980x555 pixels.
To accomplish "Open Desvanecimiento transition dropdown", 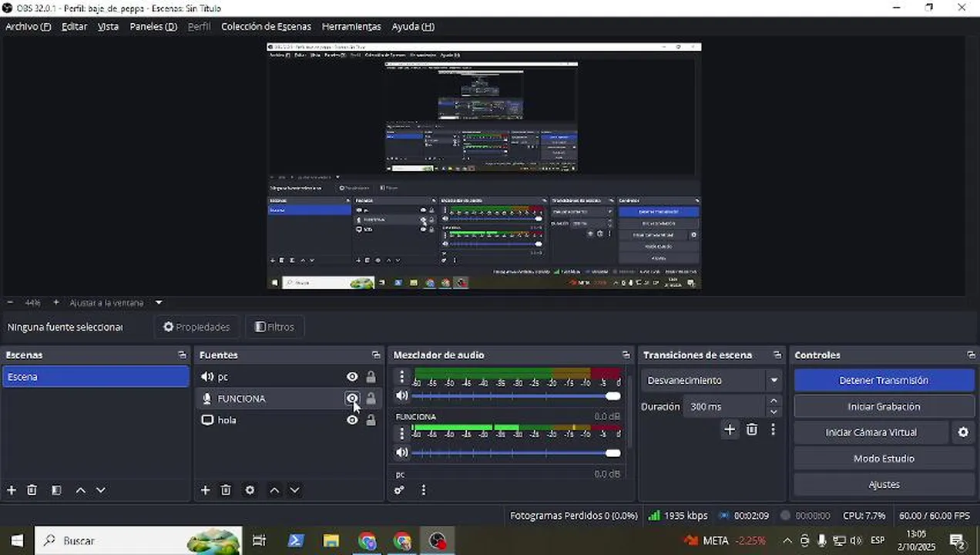I will point(712,380).
